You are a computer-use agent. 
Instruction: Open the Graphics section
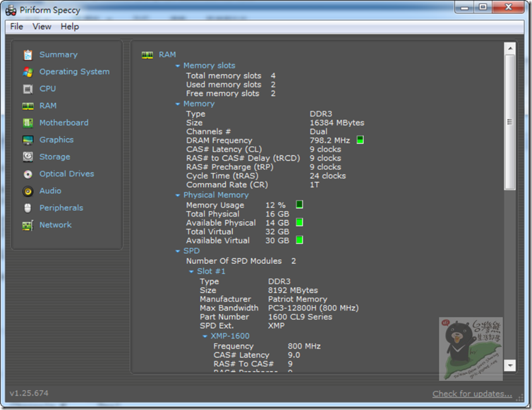pos(56,140)
